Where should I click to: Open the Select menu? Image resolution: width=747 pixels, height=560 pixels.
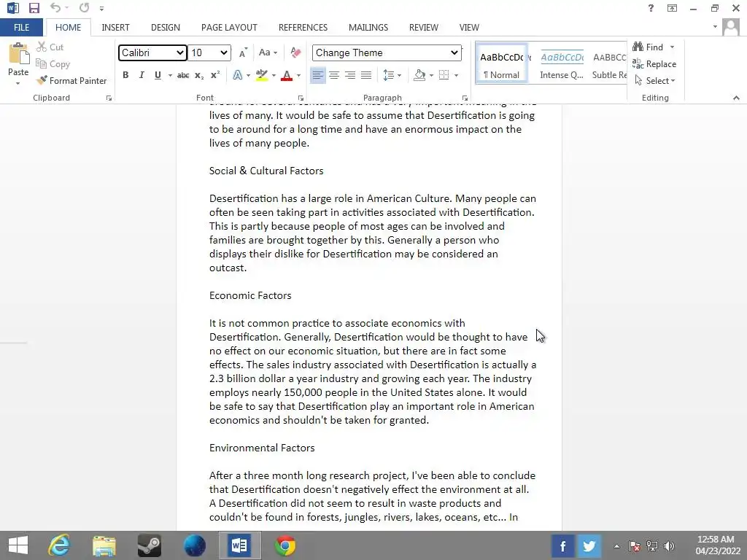tap(654, 81)
